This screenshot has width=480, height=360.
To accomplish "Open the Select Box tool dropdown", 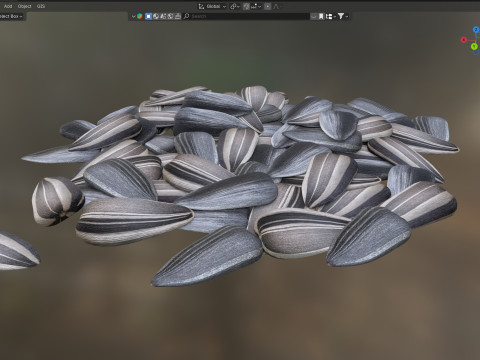I will click(11, 16).
